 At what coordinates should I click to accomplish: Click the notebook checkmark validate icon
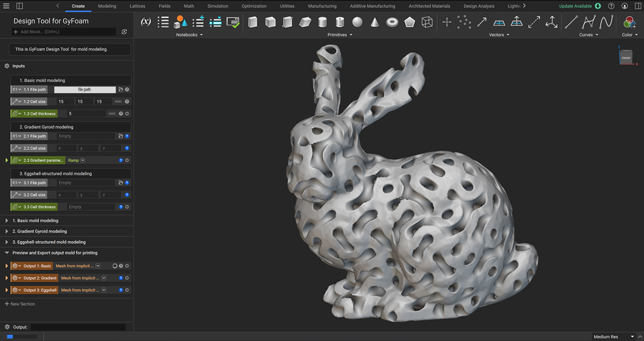pos(233,22)
